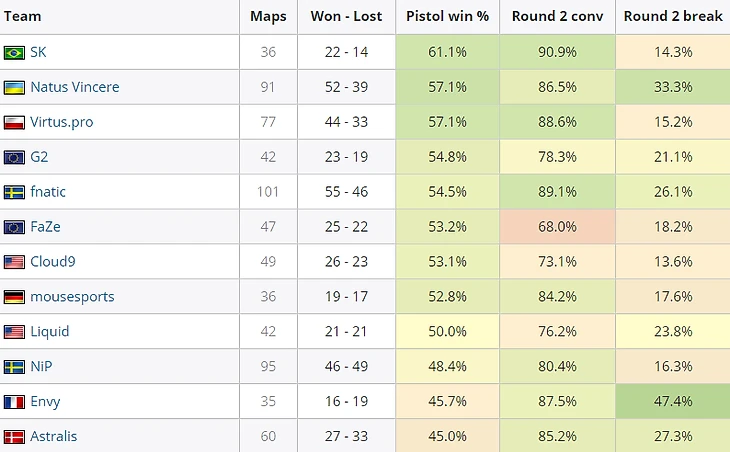Image resolution: width=730 pixels, height=452 pixels.
Task: Sort table by Round 2 conv header
Action: (557, 16)
